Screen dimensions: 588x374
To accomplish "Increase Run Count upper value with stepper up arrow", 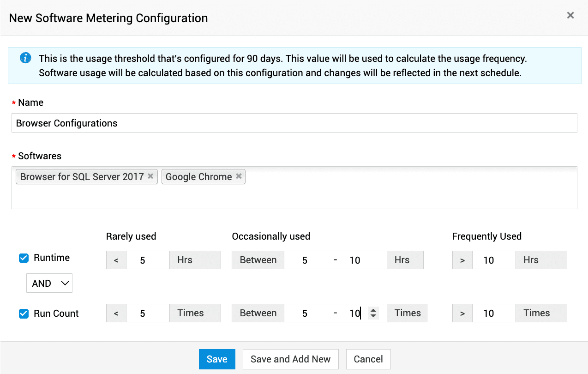I will click(373, 310).
